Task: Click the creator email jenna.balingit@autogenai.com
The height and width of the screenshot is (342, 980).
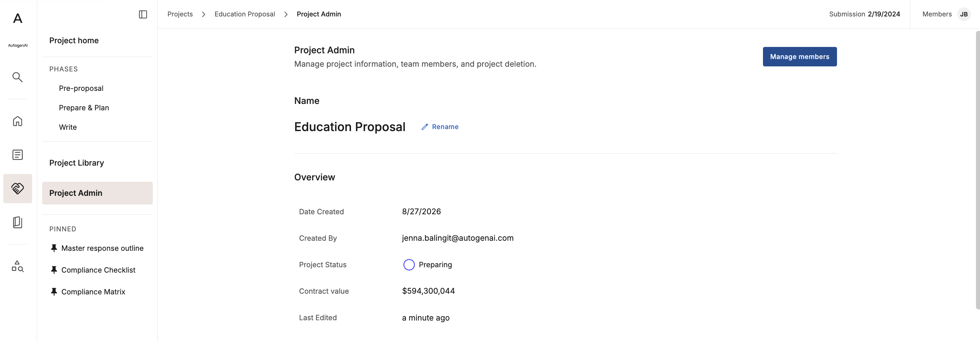Action: (458, 238)
